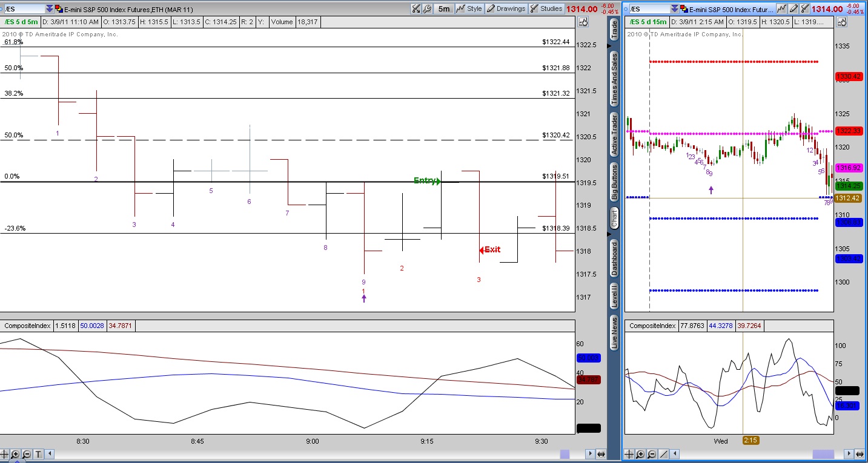This screenshot has width=868, height=463.
Task: Click left scroll arrow of left chart scrollbar
Action: click(50, 453)
